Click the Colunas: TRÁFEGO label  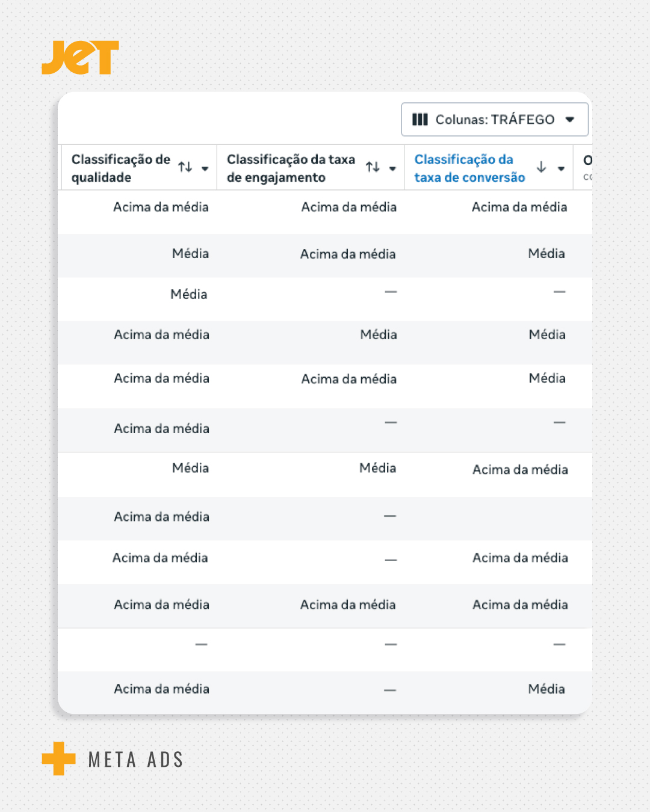tap(495, 120)
